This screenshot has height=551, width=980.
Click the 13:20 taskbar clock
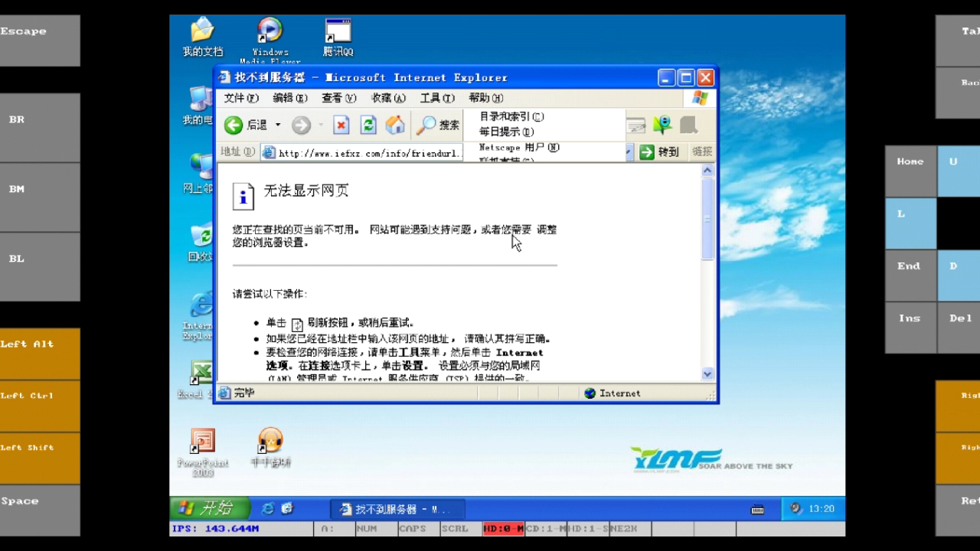822,509
